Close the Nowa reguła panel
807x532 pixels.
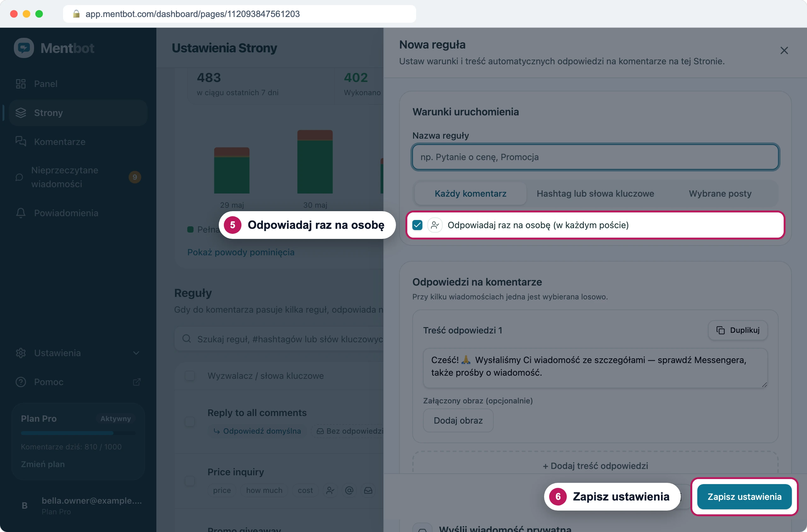784,50
